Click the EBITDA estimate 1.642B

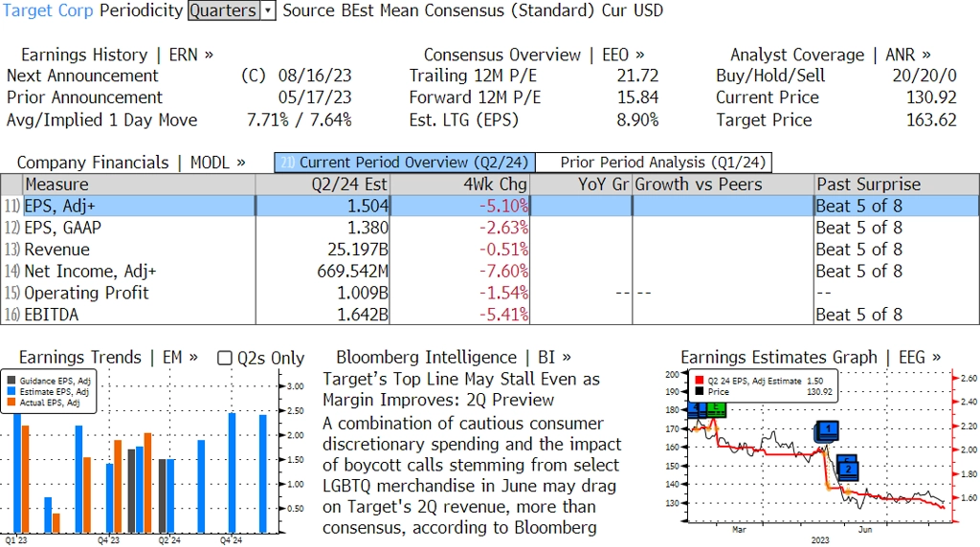[363, 315]
